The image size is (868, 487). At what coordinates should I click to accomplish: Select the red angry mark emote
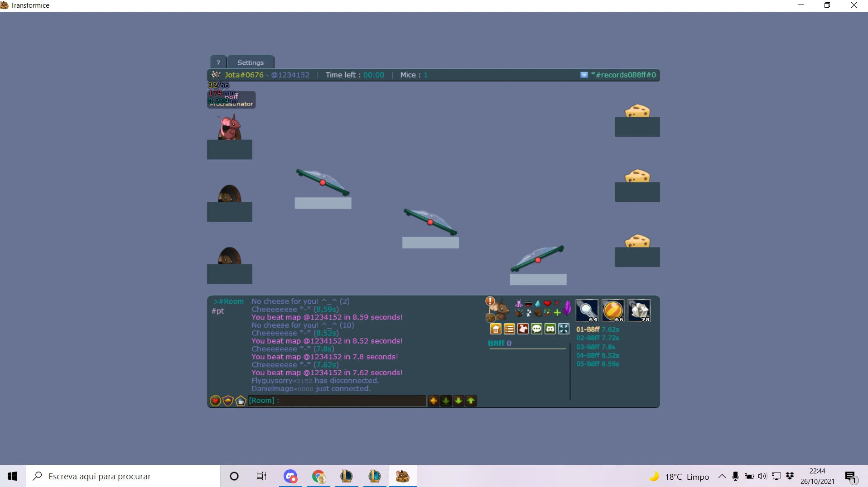pyautogui.click(x=557, y=303)
